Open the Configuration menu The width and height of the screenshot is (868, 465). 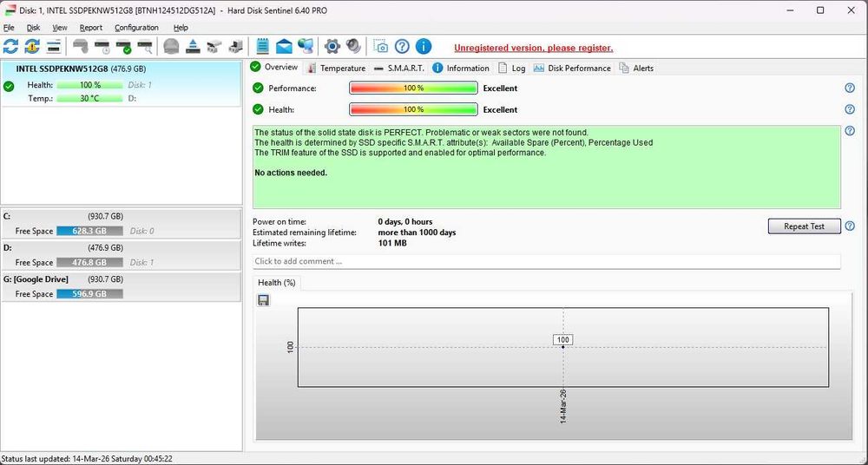pyautogui.click(x=136, y=28)
